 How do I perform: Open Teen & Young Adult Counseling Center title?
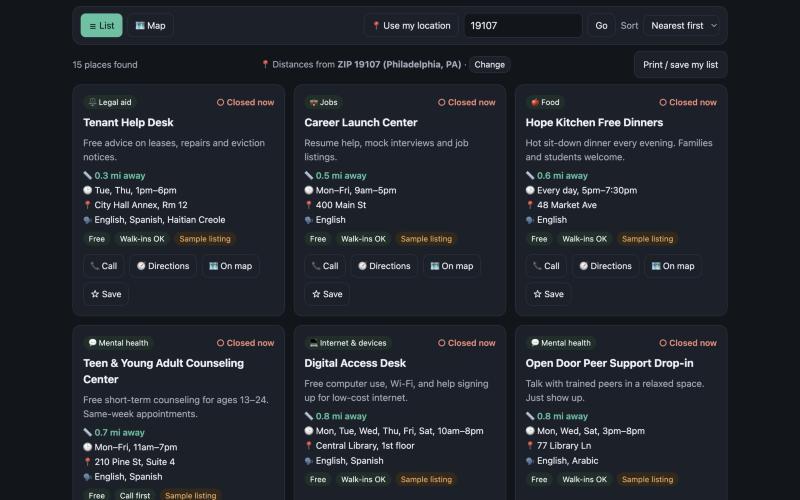pyautogui.click(x=163, y=371)
